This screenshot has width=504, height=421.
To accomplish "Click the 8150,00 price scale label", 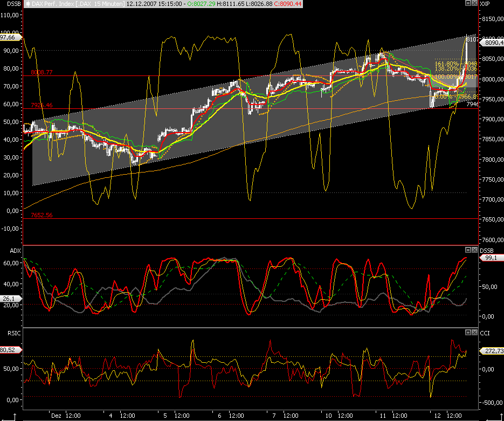I will (x=493, y=19).
